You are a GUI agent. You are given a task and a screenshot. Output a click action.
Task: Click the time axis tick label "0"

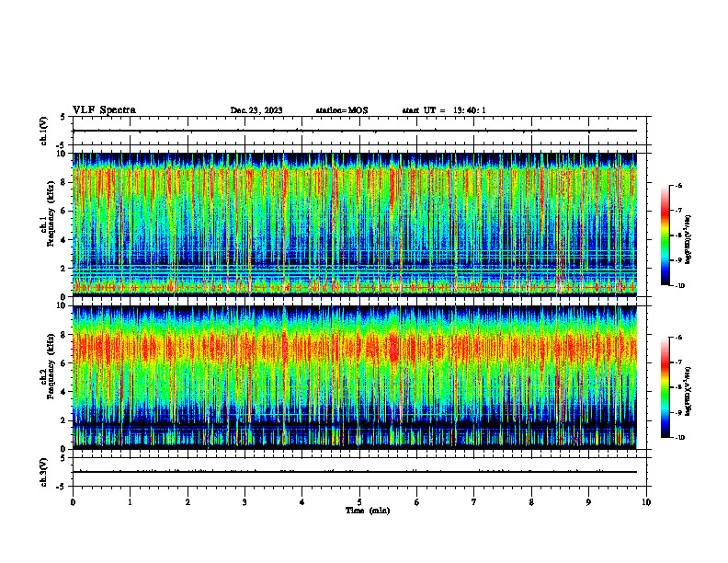[73, 502]
